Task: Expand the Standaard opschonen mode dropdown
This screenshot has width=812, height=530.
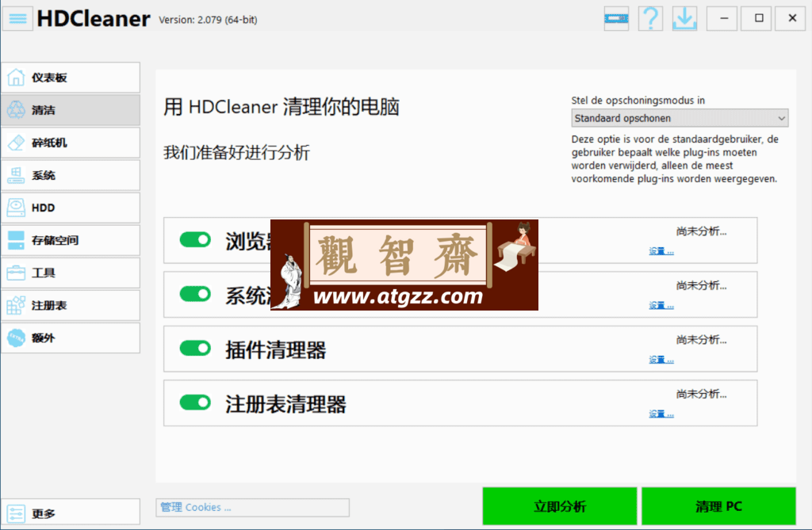Action: 680,118
